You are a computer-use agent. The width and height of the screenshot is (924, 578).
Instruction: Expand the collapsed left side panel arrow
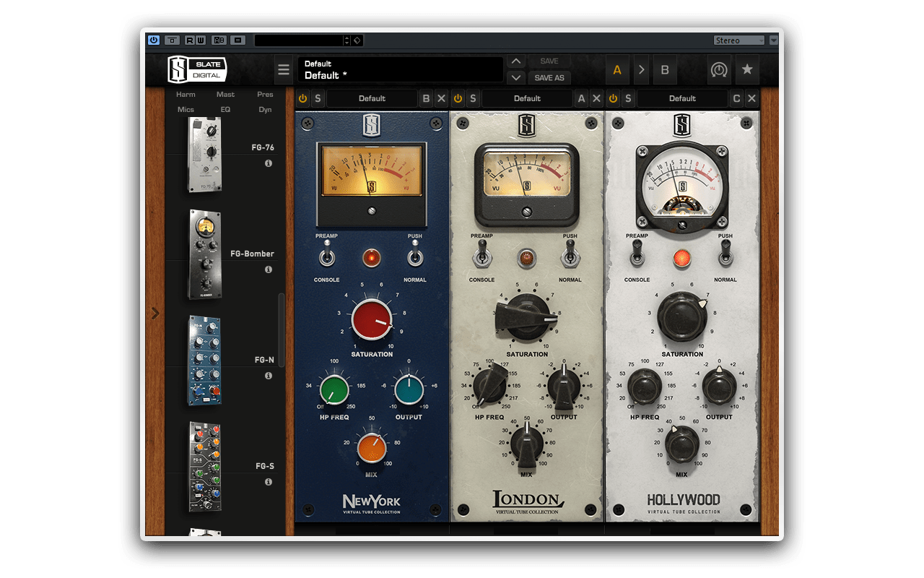point(155,313)
